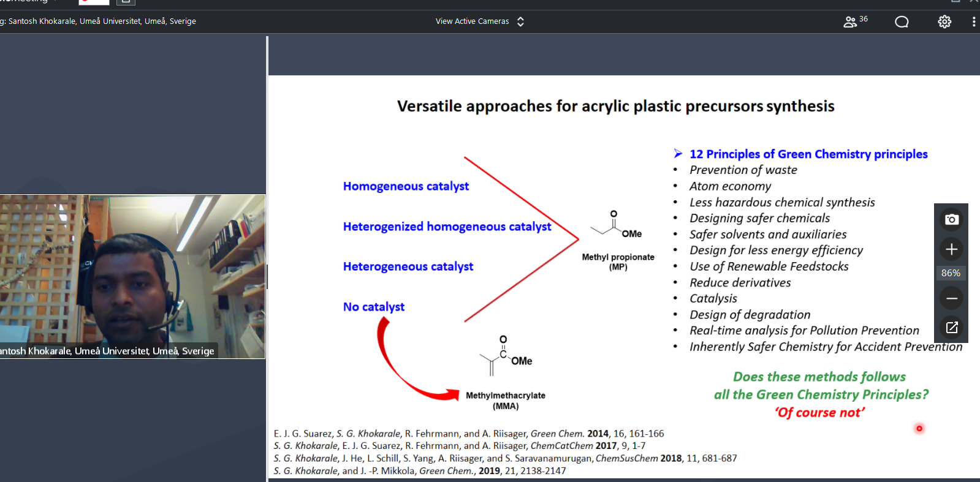Click the Green Chem. 2019 reference line
This screenshot has width=980, height=482.
[x=420, y=471]
